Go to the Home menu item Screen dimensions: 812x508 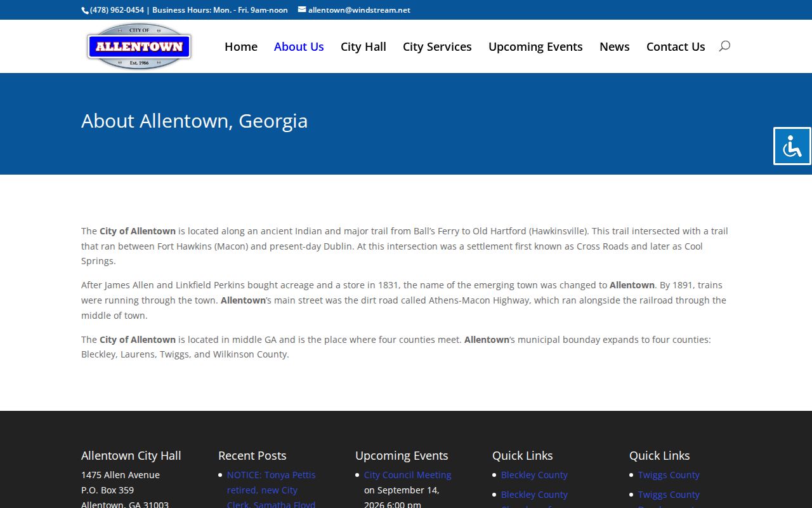(x=241, y=46)
